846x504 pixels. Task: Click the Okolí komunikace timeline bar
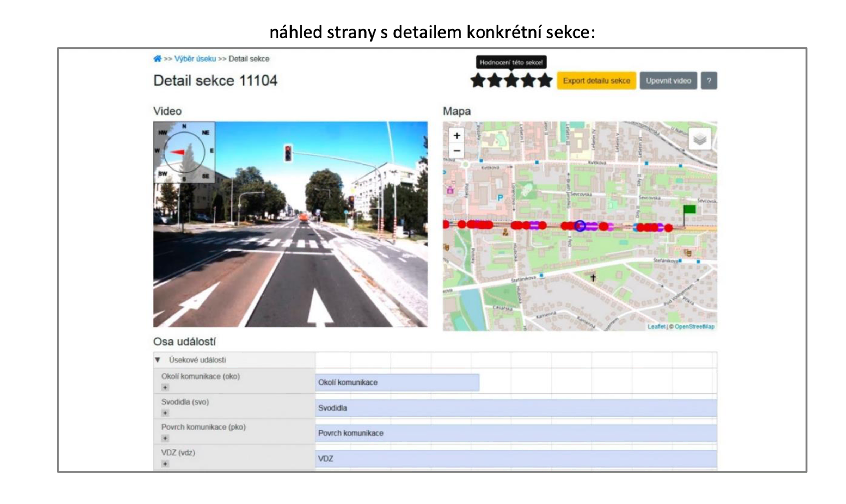click(397, 382)
